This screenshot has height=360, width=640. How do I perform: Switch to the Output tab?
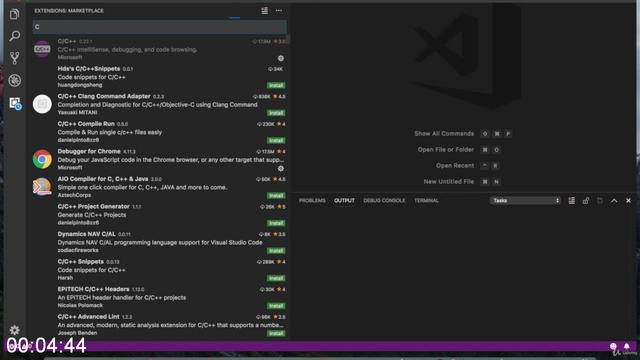coord(344,200)
